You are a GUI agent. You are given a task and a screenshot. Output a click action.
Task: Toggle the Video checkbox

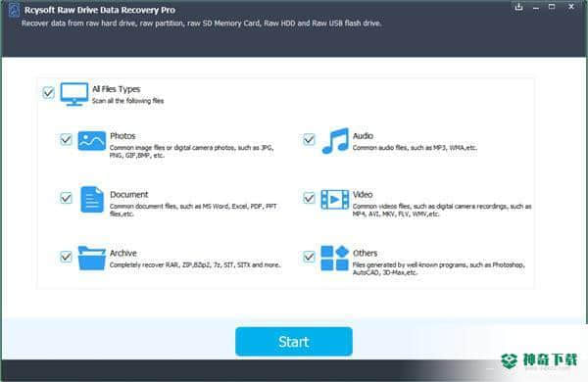(x=309, y=198)
